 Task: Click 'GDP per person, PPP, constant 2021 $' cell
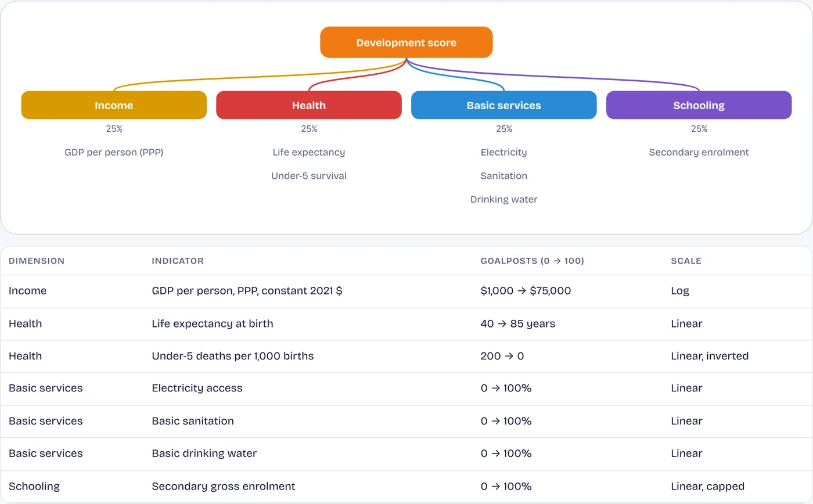tap(247, 291)
